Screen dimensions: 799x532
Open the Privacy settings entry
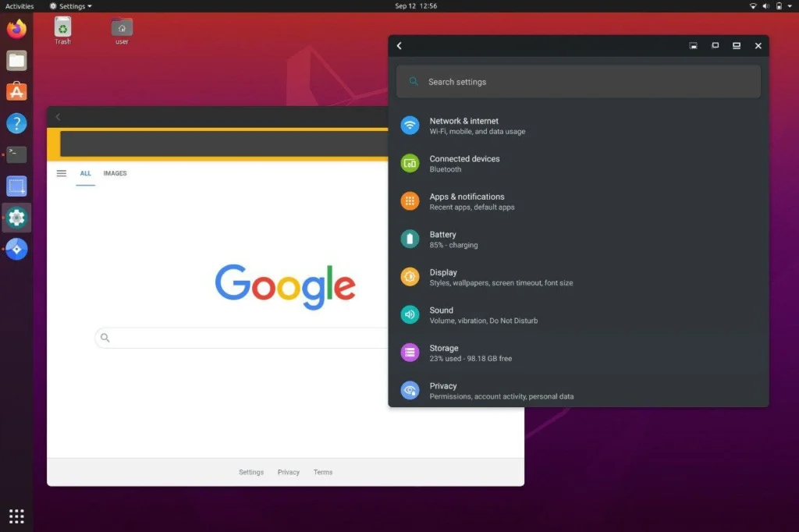[x=443, y=391]
